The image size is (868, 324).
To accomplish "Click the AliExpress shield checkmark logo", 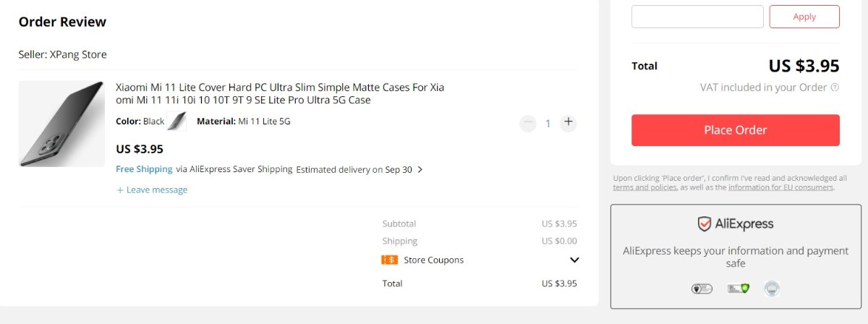I will tap(704, 224).
